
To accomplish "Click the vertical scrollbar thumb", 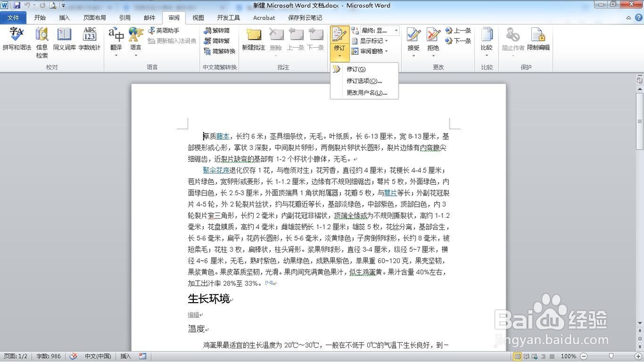I will point(639,122).
